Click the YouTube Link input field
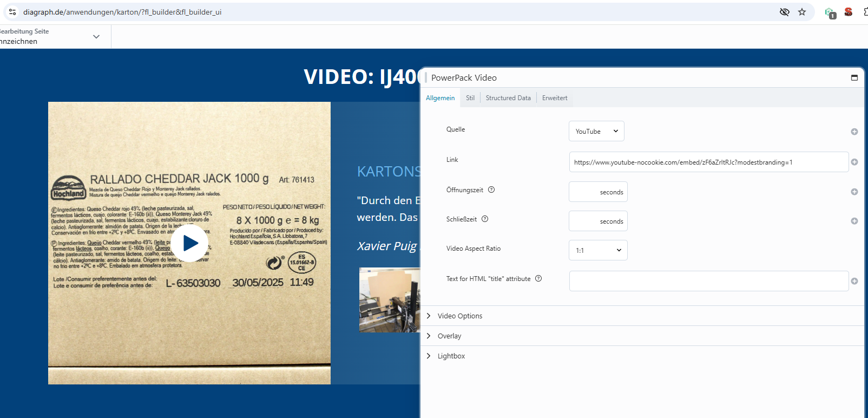 pyautogui.click(x=708, y=162)
